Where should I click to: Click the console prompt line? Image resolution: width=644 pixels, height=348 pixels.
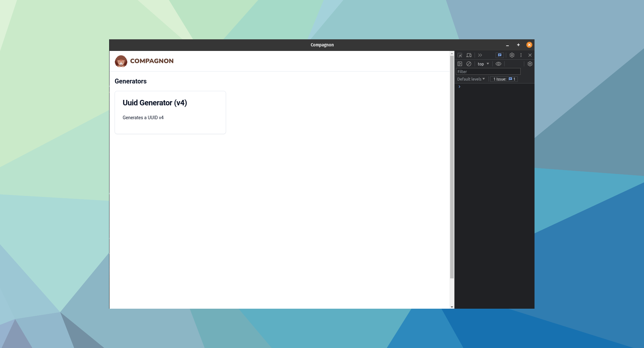point(495,87)
